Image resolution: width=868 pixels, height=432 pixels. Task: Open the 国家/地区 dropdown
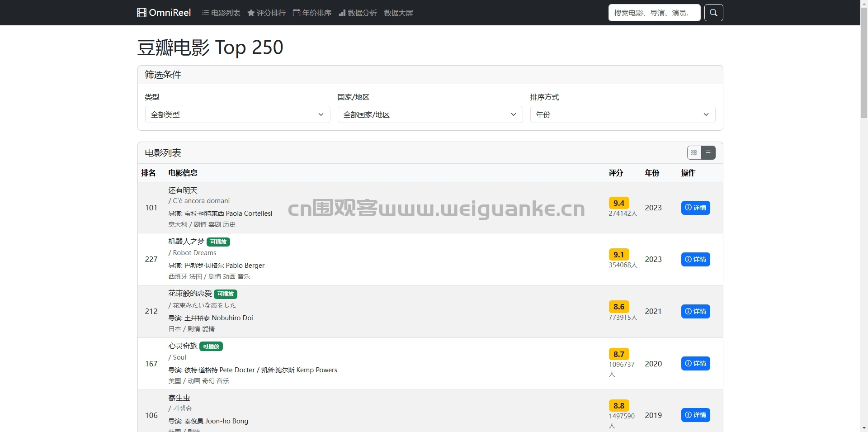(430, 114)
